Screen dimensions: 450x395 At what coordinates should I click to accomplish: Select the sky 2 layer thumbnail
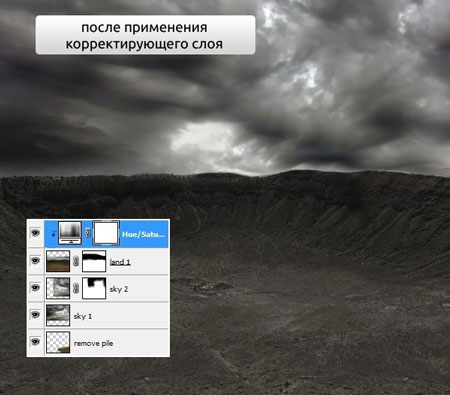[x=58, y=288]
